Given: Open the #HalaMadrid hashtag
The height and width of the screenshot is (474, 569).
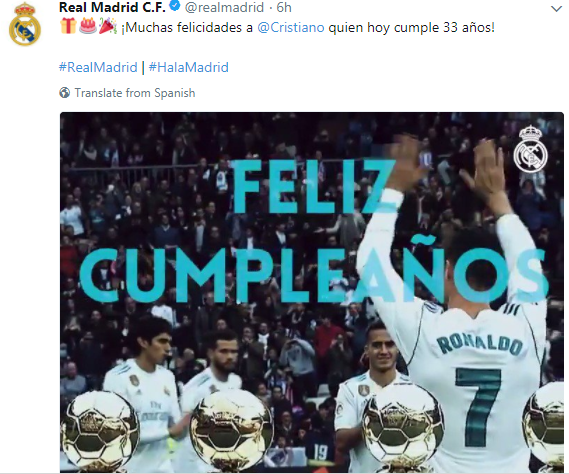Looking at the screenshot, I should coord(189,68).
